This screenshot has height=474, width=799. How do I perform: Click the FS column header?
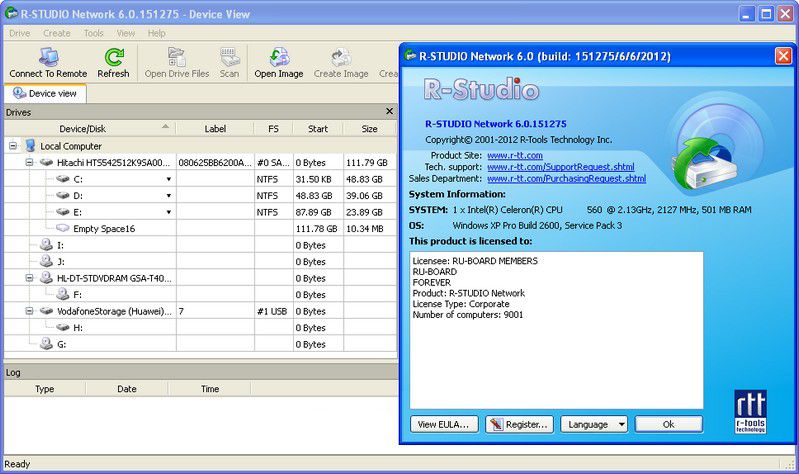pos(274,129)
